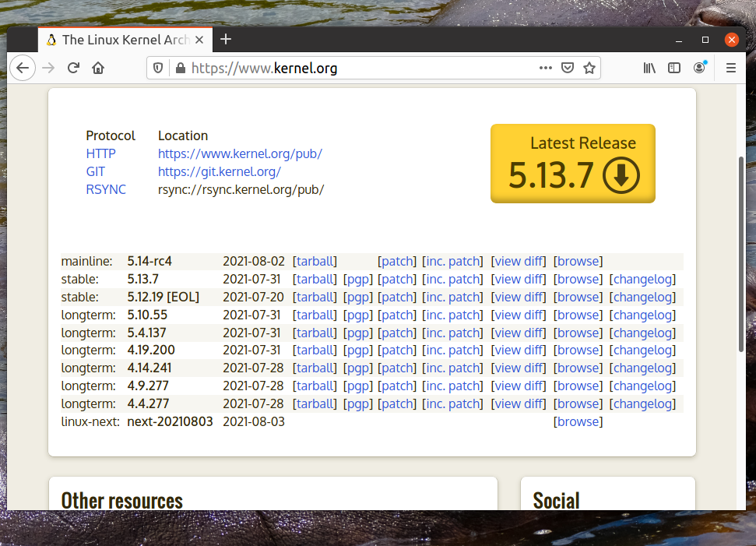Image resolution: width=756 pixels, height=546 pixels.
Task: View site security padlock details
Action: tap(181, 68)
